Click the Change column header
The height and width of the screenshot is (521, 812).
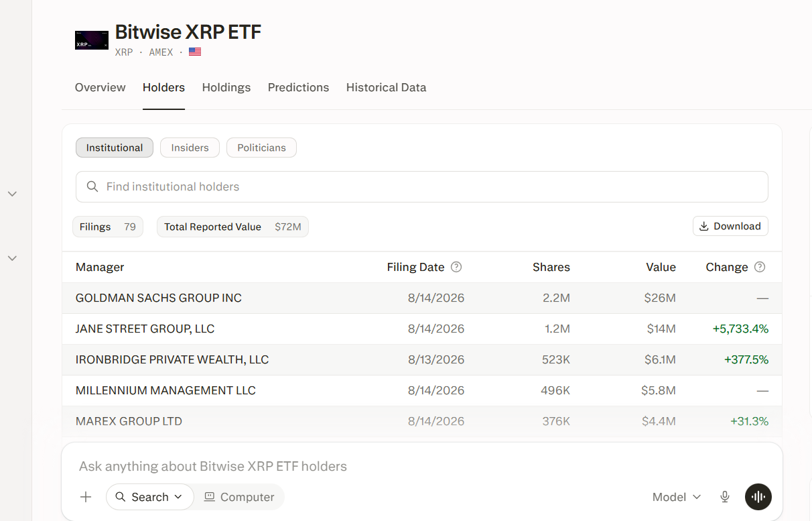point(727,267)
